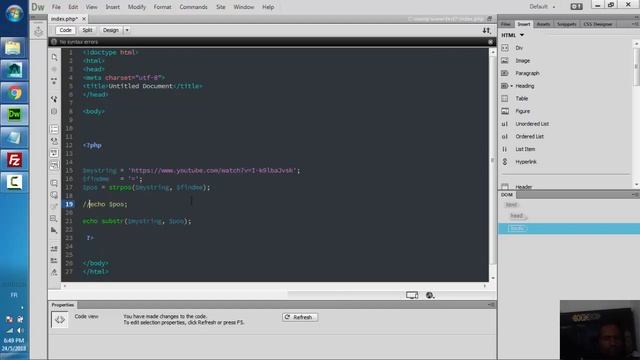This screenshot has width=640, height=360.
Task: Insert a Hyperlink from Insert panel
Action: pos(525,162)
